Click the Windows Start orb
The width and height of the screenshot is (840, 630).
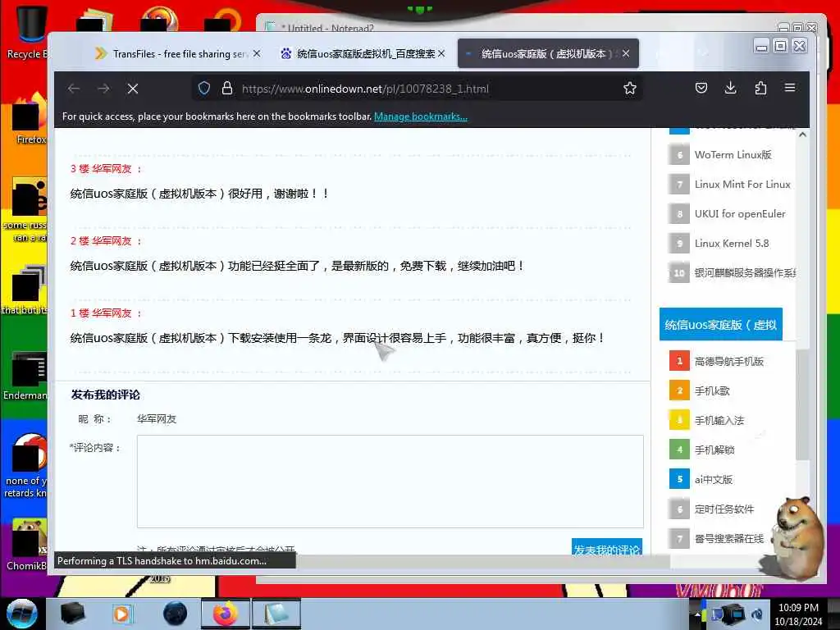click(22, 614)
